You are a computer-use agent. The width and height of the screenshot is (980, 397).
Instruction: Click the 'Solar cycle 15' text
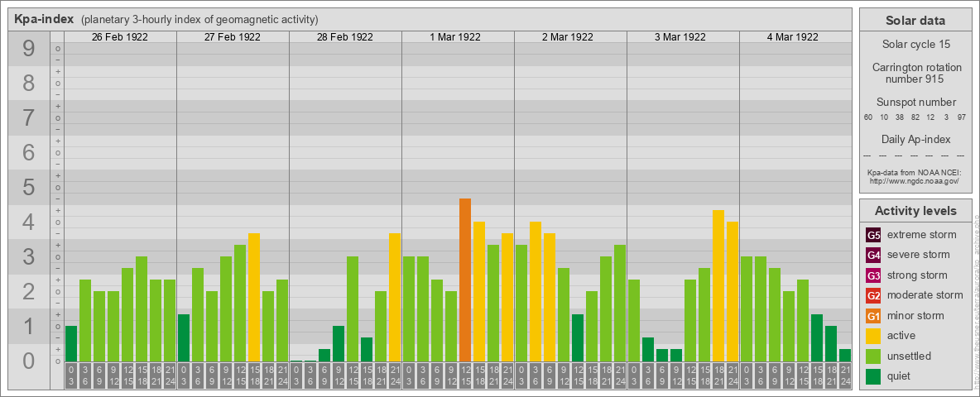tap(915, 45)
